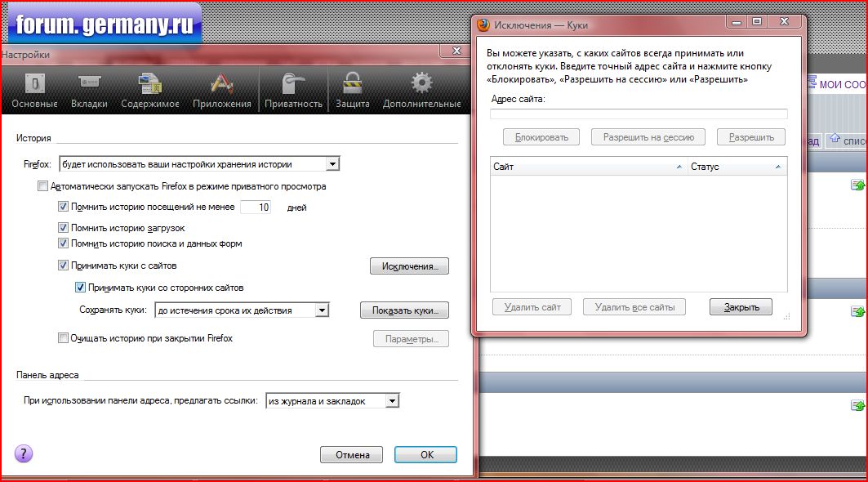Open the Содержимое settings icon

pyautogui.click(x=149, y=83)
